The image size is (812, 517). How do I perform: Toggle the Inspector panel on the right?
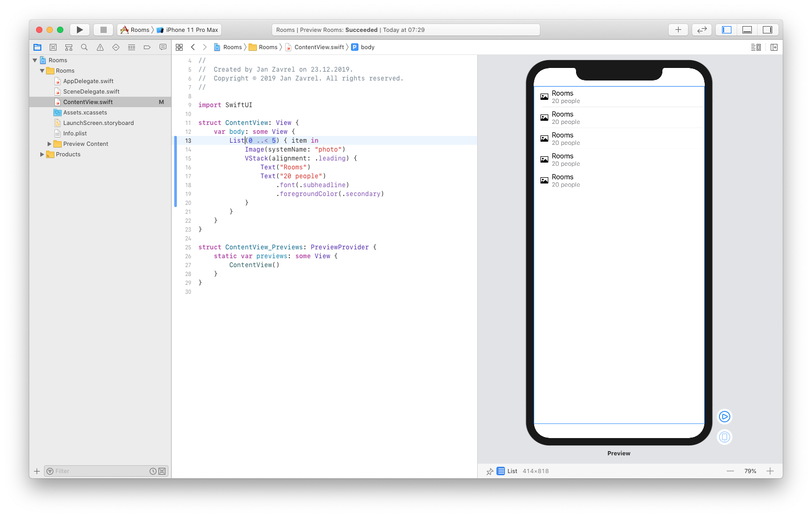(768, 29)
